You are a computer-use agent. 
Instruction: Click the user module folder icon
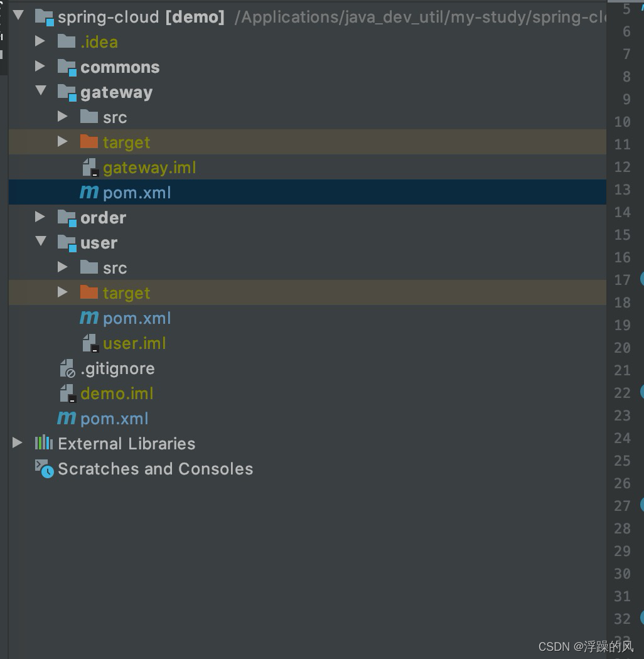point(67,244)
